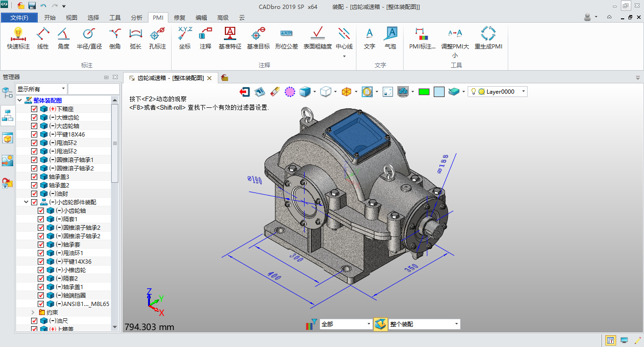Click the 基准特征 datum feature icon
This screenshot has width=644, height=347.
(230, 38)
